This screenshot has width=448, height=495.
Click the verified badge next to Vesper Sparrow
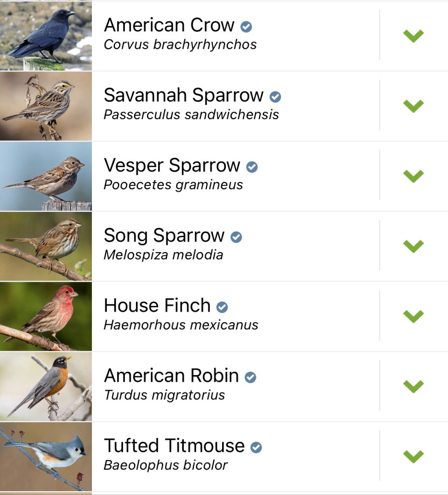tap(252, 167)
